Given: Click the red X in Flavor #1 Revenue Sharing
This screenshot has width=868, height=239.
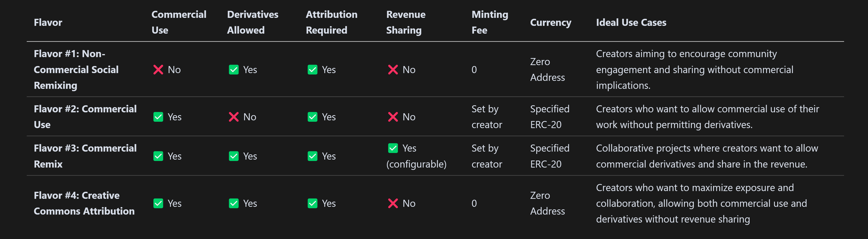Looking at the screenshot, I should (393, 70).
